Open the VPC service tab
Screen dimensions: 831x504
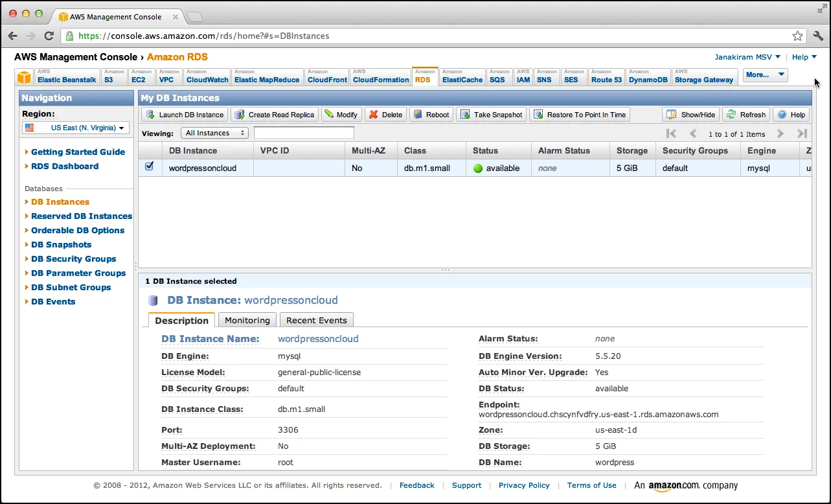click(x=169, y=76)
